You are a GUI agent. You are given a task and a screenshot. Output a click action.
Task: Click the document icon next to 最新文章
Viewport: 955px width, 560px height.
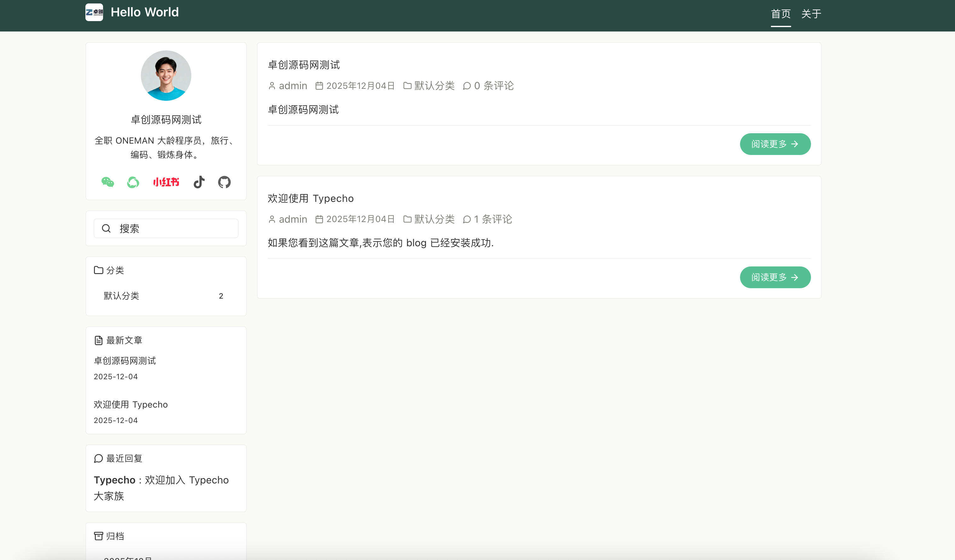tap(98, 340)
